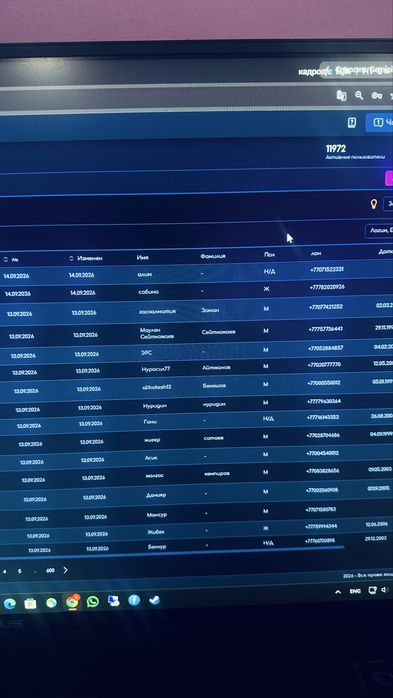Click the magenta button below user count
The height and width of the screenshot is (698, 393).
tap(389, 178)
